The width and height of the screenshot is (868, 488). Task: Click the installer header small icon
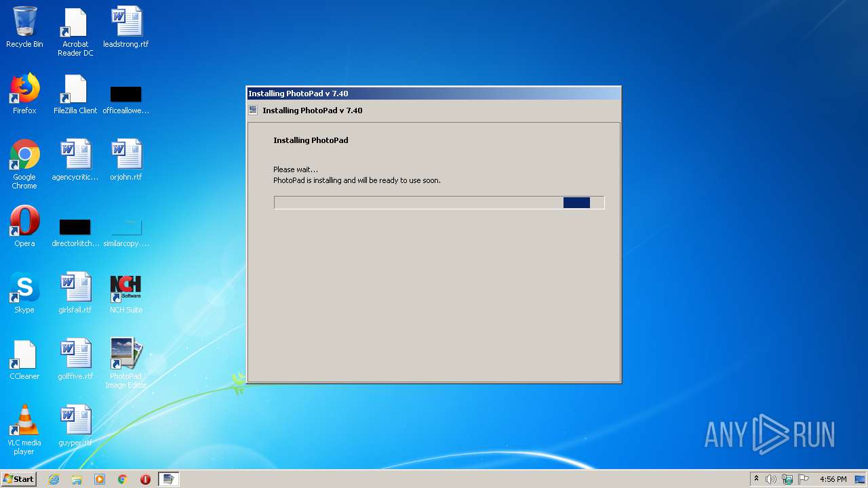click(x=254, y=110)
